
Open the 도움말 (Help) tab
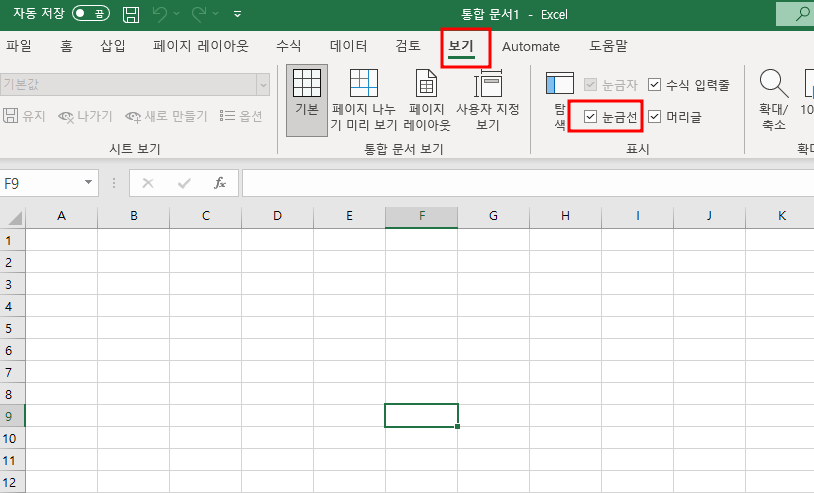[x=608, y=46]
